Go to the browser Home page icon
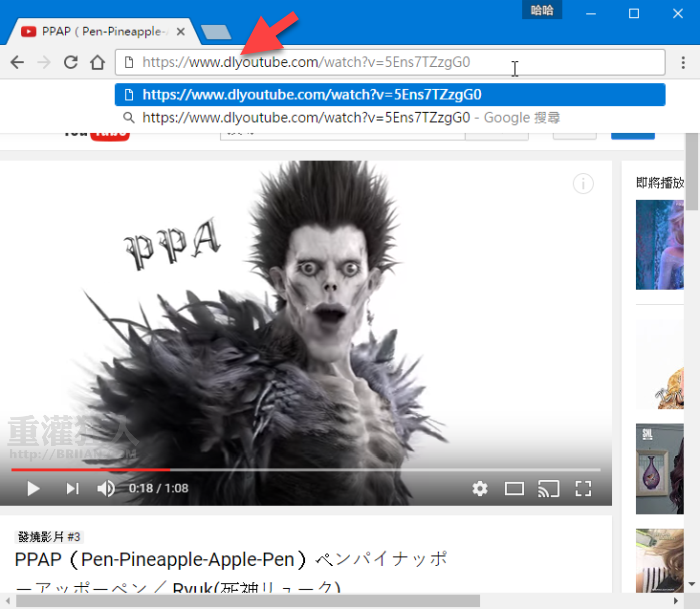The width and height of the screenshot is (700, 609). coord(97,62)
